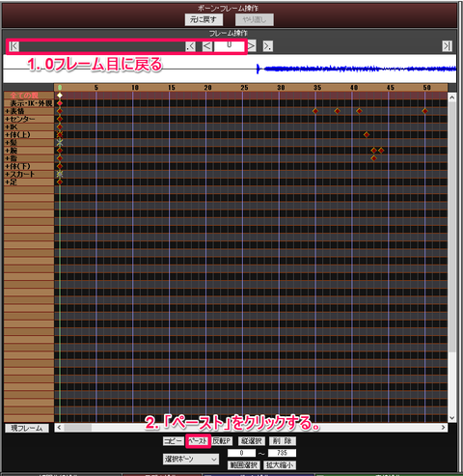The width and height of the screenshot is (463, 476).
Task: Click the 範囲選択 range select button
Action: (x=244, y=465)
